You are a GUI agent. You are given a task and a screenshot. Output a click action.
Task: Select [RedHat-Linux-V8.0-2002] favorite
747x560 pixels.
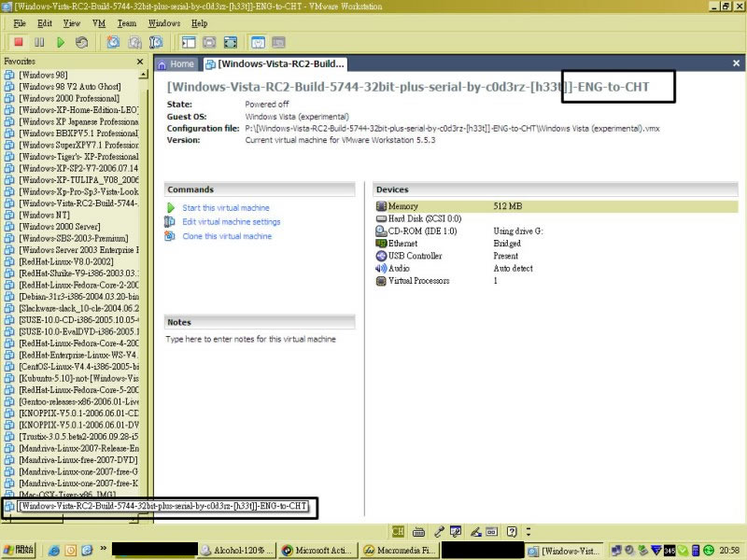[x=66, y=261]
